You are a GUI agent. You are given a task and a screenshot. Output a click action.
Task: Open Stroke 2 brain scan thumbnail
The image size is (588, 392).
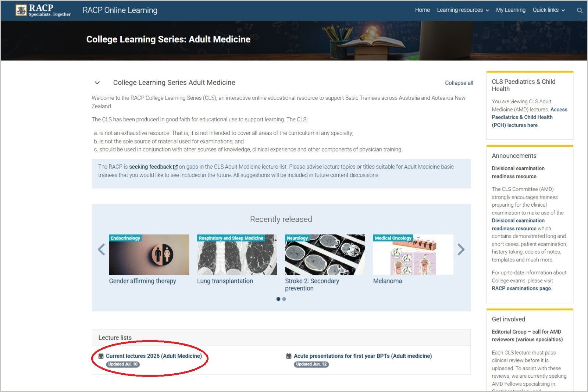pyautogui.click(x=325, y=254)
